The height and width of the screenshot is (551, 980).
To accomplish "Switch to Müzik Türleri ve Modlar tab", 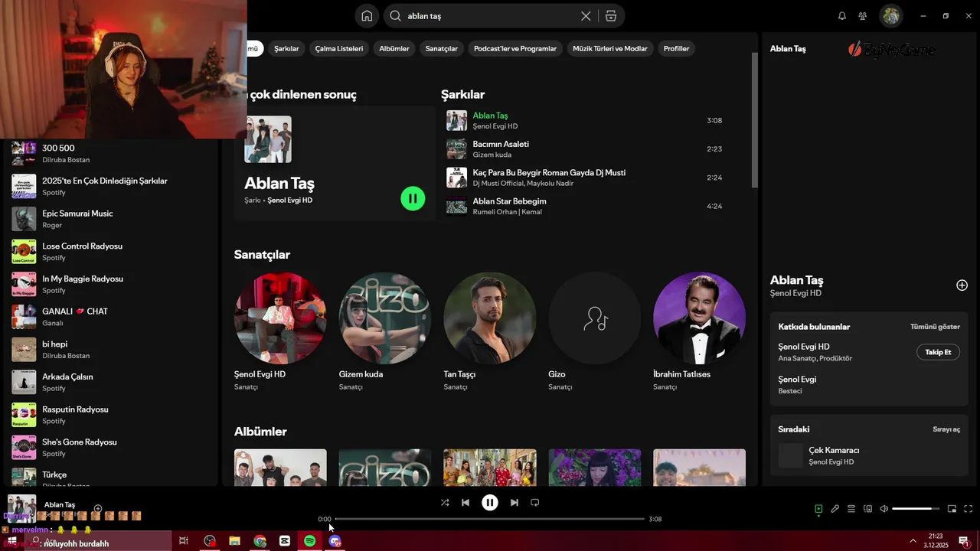I will coord(610,48).
